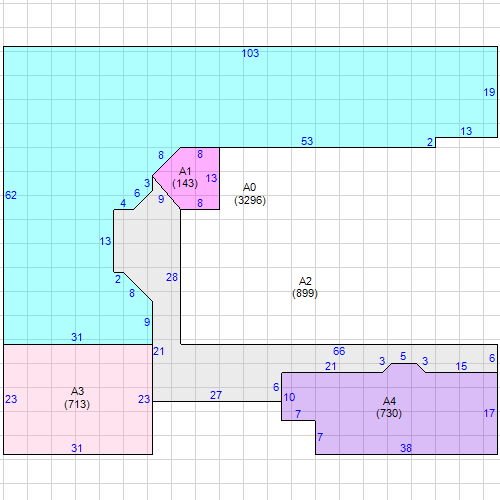
Task: Click the 5 dimension label
Action: point(403,356)
